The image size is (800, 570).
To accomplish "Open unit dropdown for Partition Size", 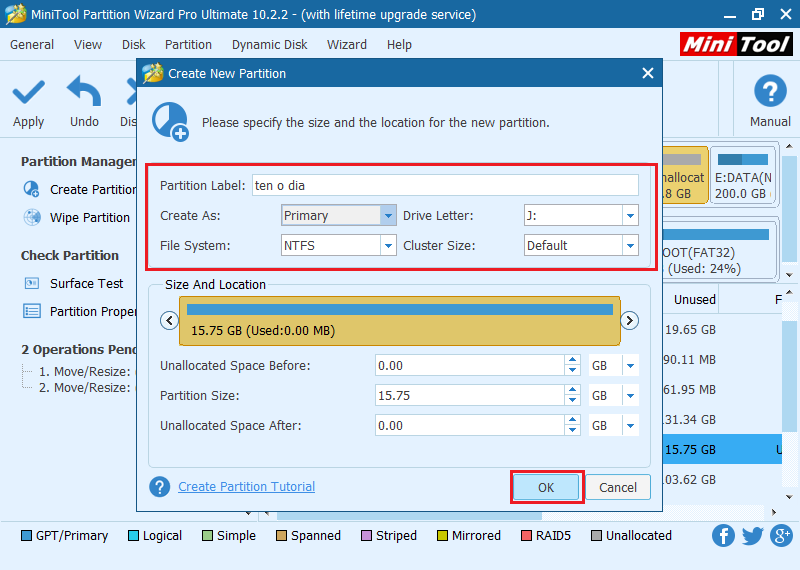I will pos(631,395).
